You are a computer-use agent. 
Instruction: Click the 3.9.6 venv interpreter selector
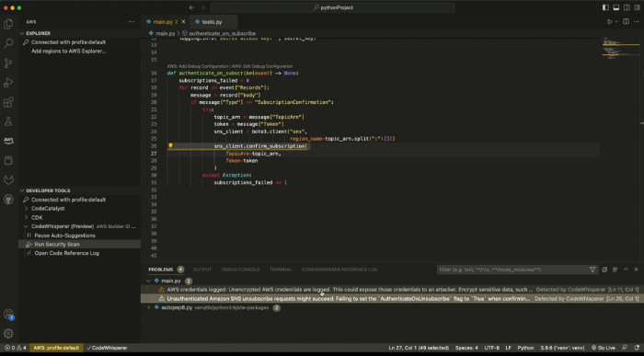[562, 348]
